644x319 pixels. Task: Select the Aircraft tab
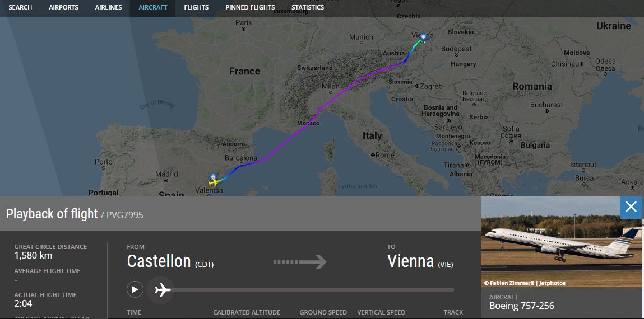[152, 7]
